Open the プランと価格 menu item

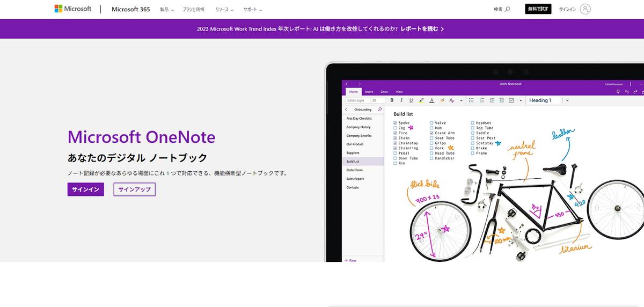(x=194, y=10)
